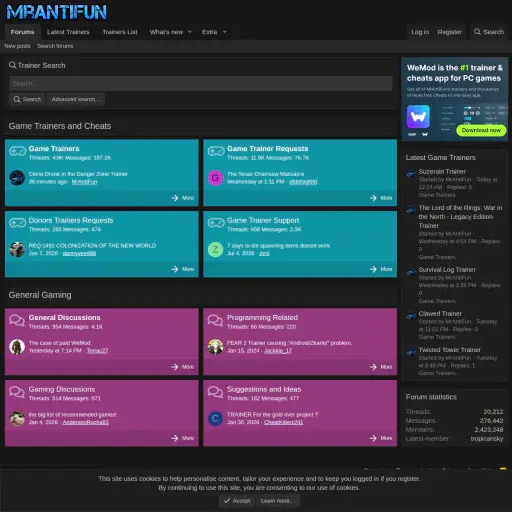Screen dimensions: 512x512
Task: Open the avatar beside The case of paid WeMod
Action: 17,347
